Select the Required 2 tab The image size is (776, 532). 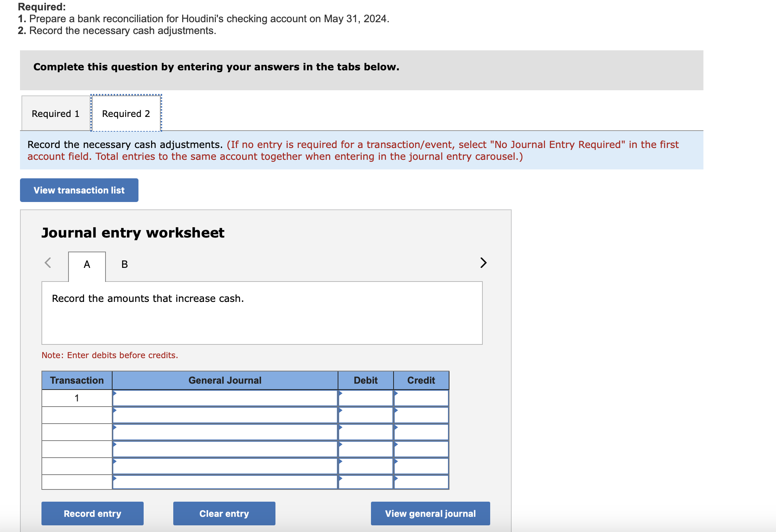click(126, 113)
